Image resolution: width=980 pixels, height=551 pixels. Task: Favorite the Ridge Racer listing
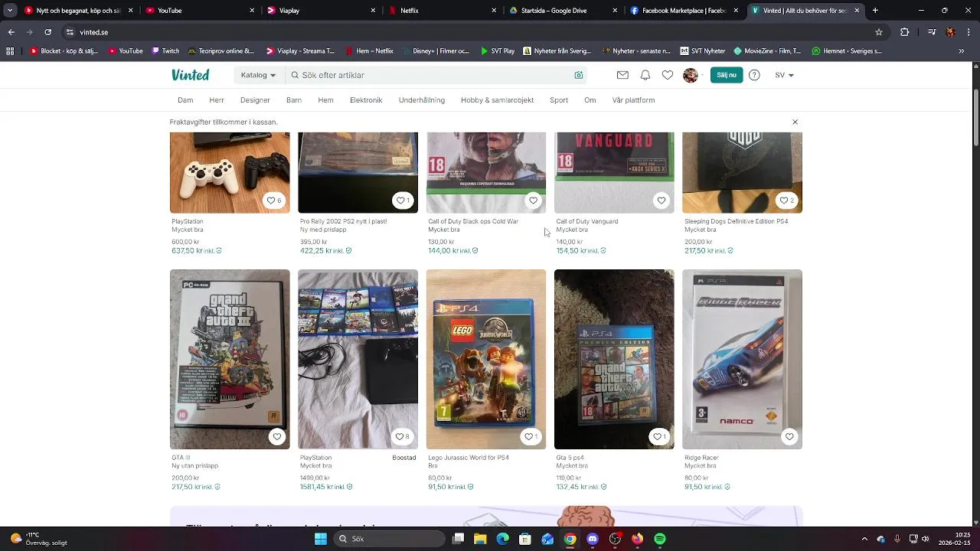click(x=789, y=437)
